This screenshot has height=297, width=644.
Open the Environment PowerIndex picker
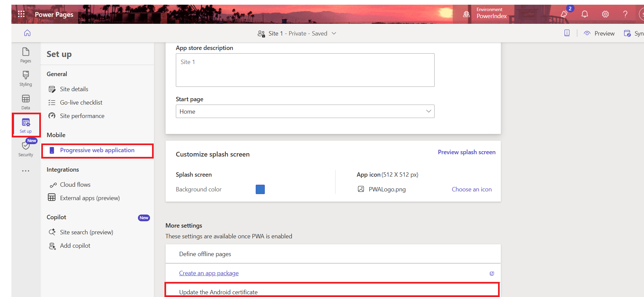(x=486, y=14)
